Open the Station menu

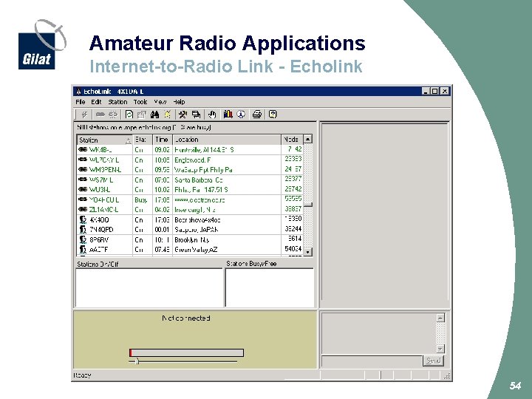pyautogui.click(x=117, y=102)
